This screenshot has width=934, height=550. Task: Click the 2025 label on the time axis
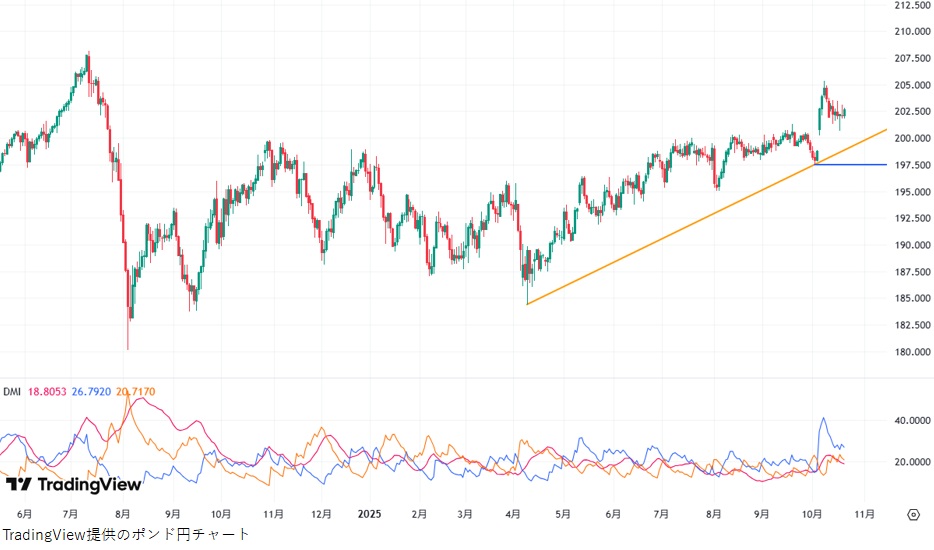(369, 514)
